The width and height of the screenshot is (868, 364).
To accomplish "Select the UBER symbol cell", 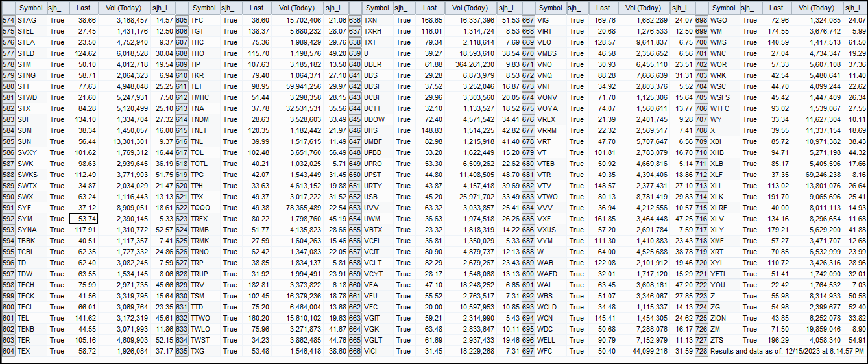I will pyautogui.click(x=378, y=65).
